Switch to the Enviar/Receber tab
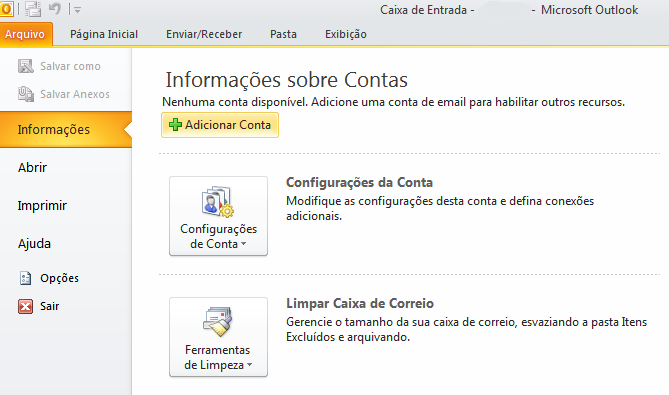This screenshot has width=669, height=395. [x=204, y=34]
